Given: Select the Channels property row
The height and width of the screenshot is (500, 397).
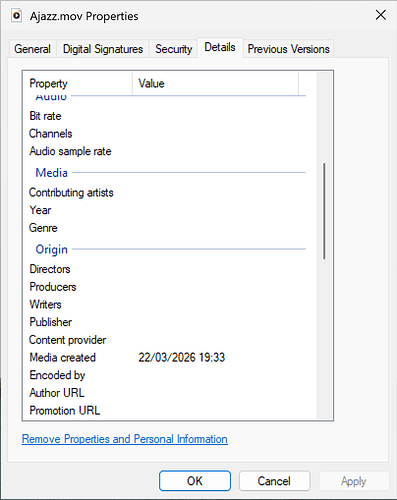Looking at the screenshot, I should pyautogui.click(x=167, y=134).
